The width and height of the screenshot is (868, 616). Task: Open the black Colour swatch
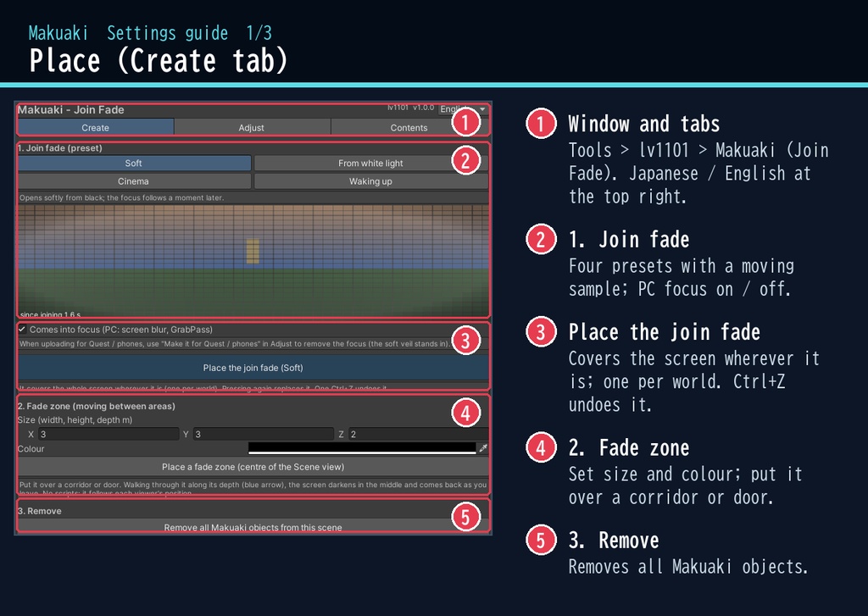362,448
